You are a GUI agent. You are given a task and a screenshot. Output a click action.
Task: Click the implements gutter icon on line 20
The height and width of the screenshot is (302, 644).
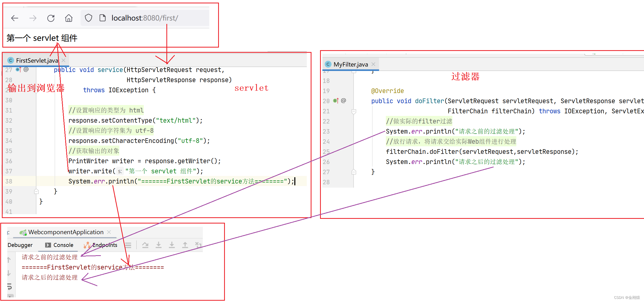coord(336,101)
